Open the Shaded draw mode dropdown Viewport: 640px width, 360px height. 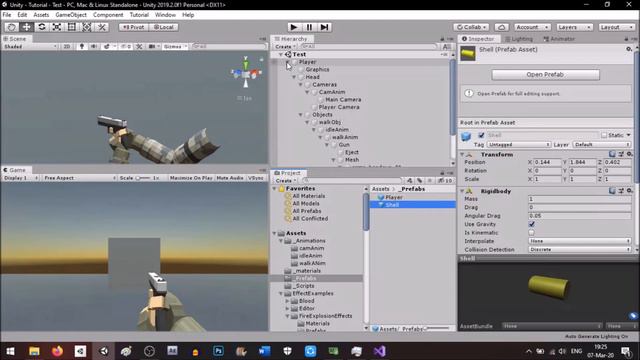click(30, 46)
